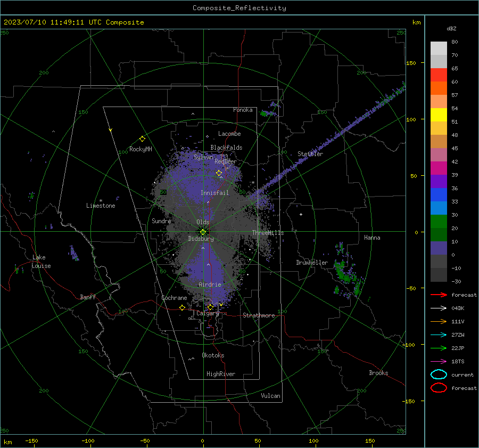479x448 pixels.
Task: Click the Brooks city label
Action: 378,373
